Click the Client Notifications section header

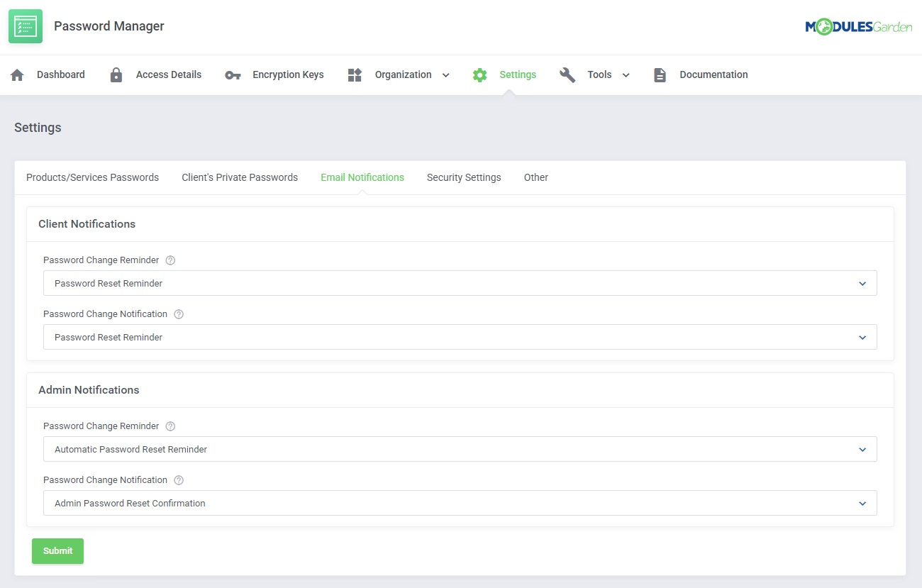[x=87, y=224]
